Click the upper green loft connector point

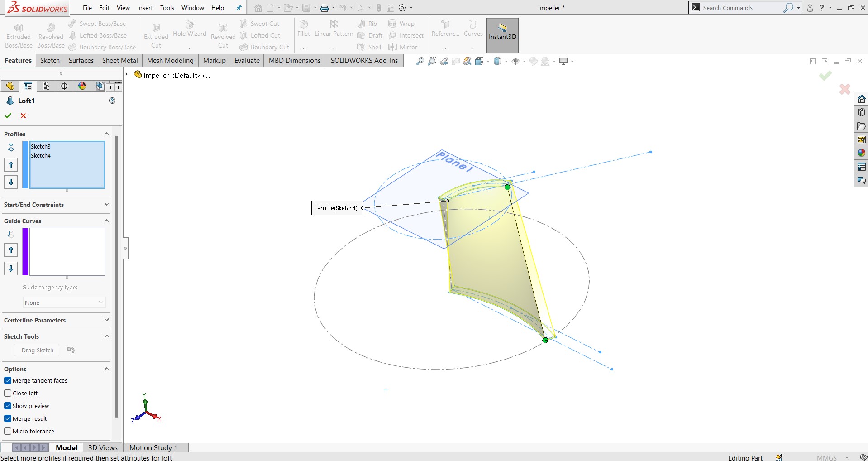click(x=507, y=187)
